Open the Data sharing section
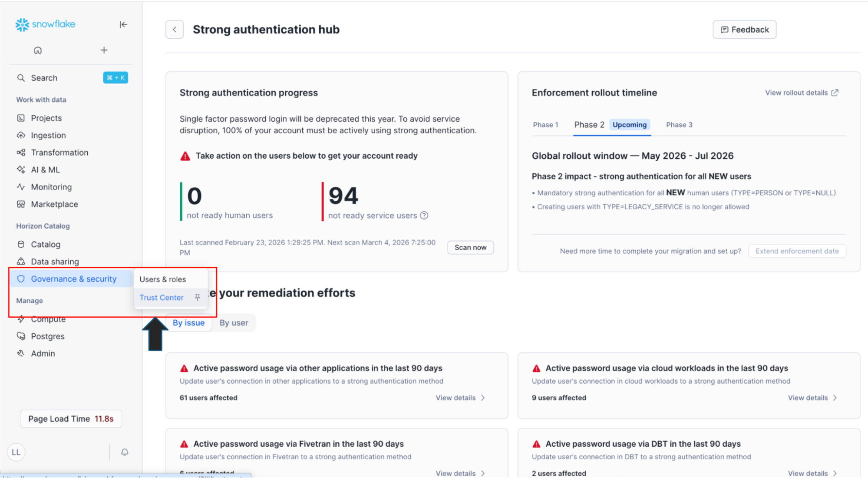Screen dimensions: 868x478 coord(54,261)
